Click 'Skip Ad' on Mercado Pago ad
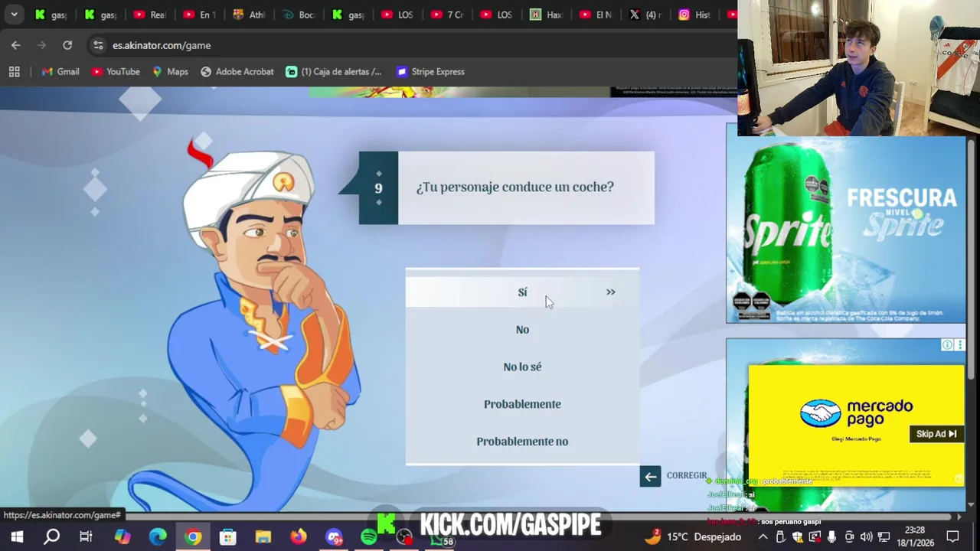Viewport: 980px width, 551px height. (936, 434)
